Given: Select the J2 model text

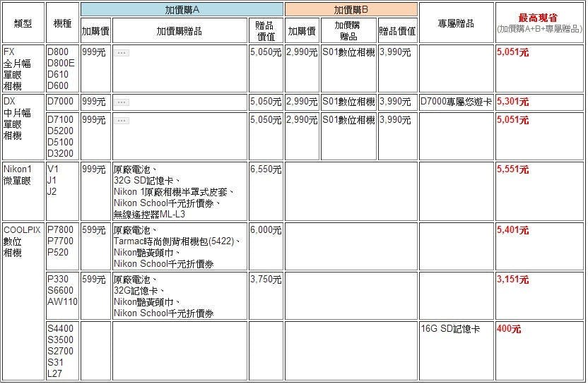Looking at the screenshot, I should point(52,192).
